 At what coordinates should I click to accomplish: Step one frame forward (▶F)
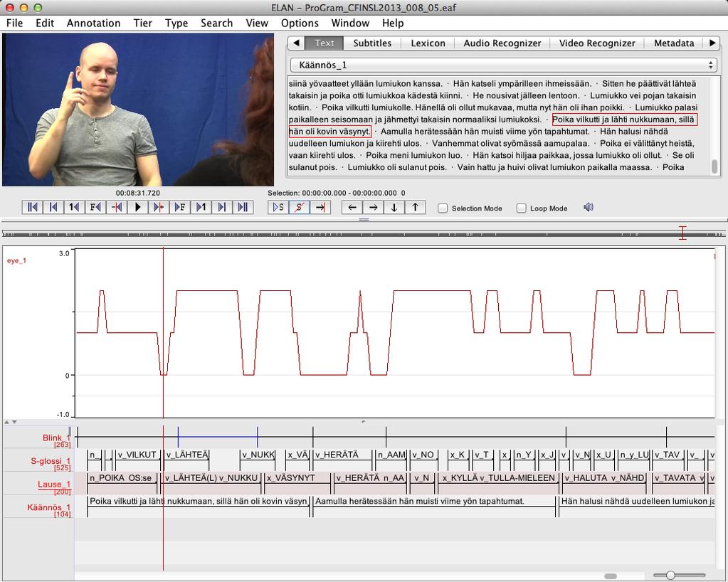tap(180, 207)
